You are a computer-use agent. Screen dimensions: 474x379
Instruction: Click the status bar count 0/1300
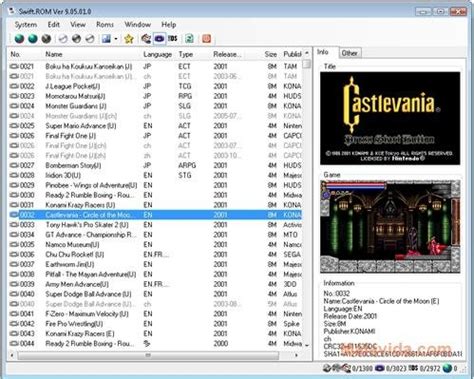(x=362, y=369)
